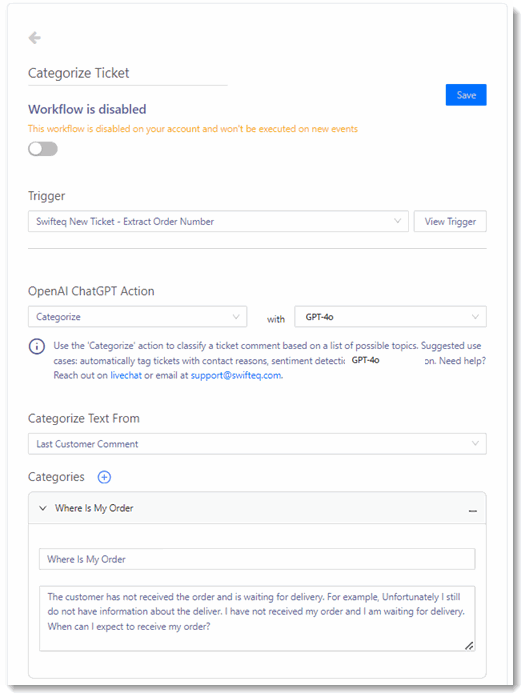The height and width of the screenshot is (696, 521).
Task: Open the GPT-4o model dropdown
Action: [391, 317]
